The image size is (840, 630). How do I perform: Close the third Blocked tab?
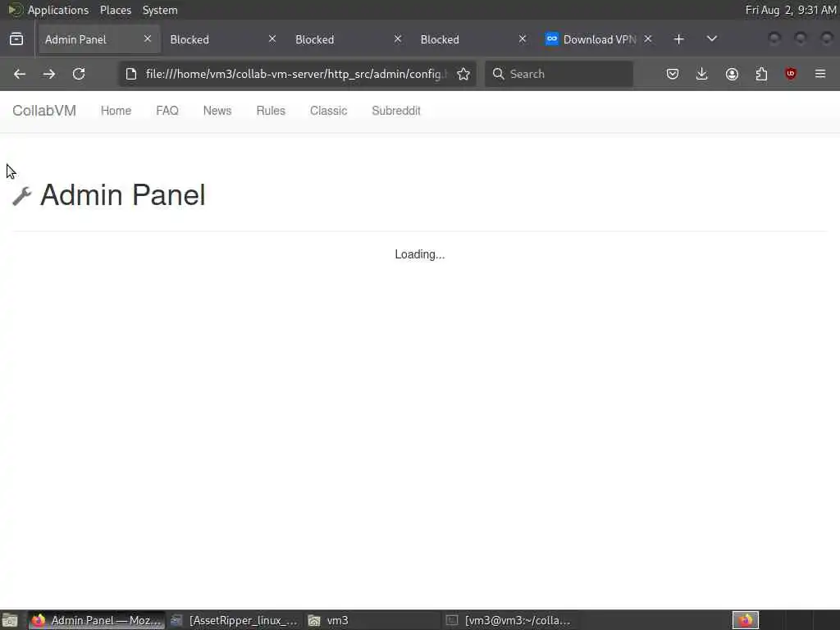pos(523,39)
